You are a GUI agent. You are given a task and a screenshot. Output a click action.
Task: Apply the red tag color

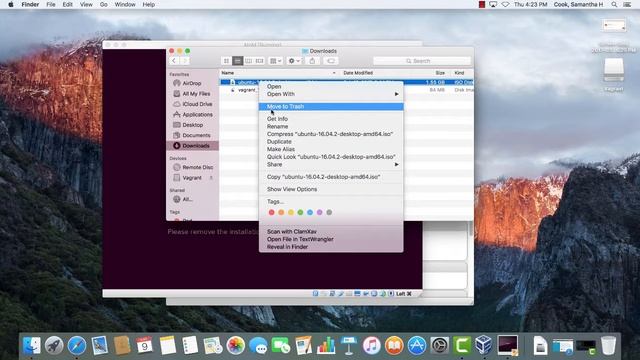pos(271,212)
